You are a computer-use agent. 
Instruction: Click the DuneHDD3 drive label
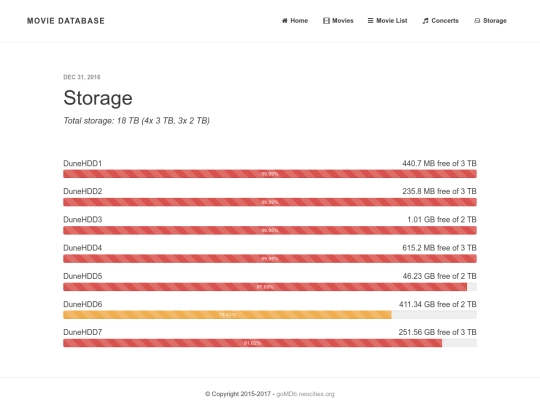[x=83, y=219]
